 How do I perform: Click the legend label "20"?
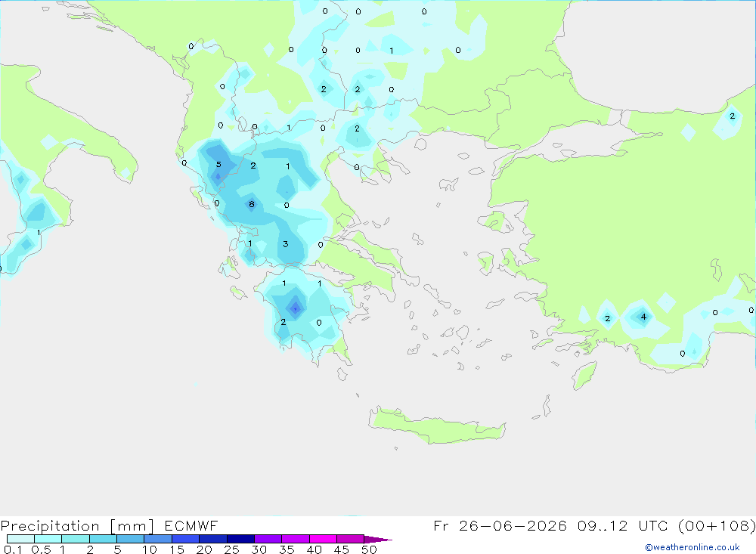click(204, 549)
